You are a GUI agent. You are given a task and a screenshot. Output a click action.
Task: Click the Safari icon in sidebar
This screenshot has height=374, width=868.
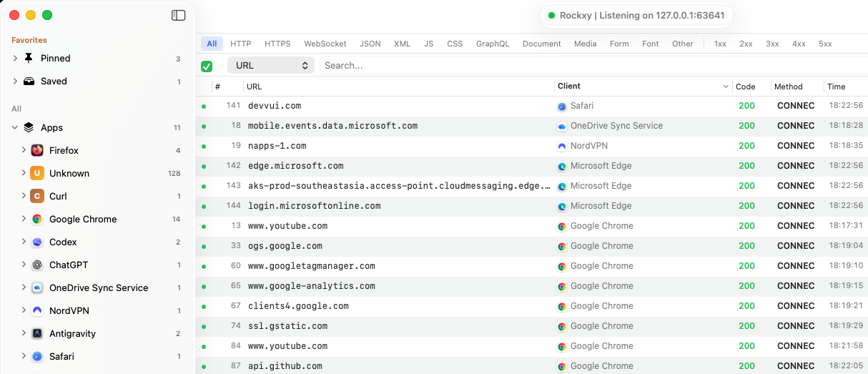[37, 356]
